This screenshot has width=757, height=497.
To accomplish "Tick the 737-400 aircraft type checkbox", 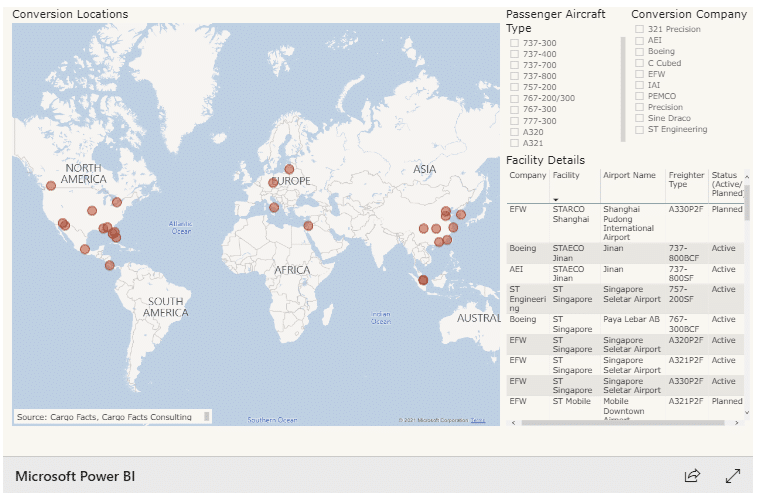I will tap(514, 54).
